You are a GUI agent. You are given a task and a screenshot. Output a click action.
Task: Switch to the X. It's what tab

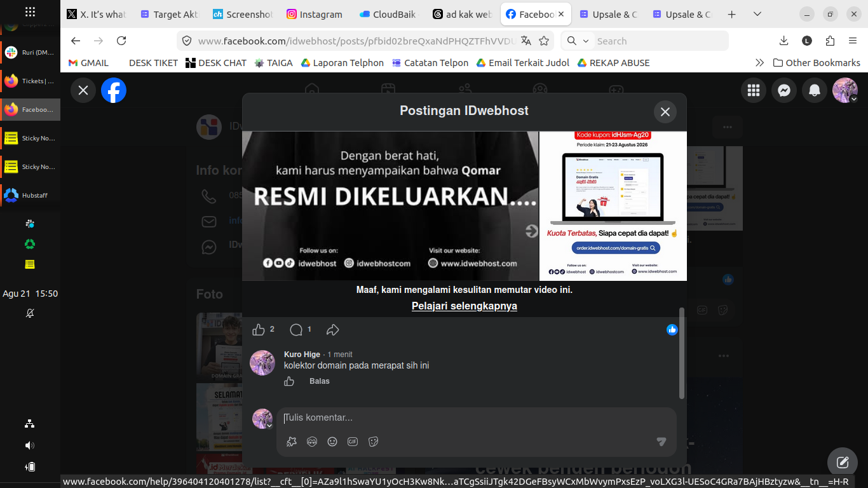(x=96, y=14)
